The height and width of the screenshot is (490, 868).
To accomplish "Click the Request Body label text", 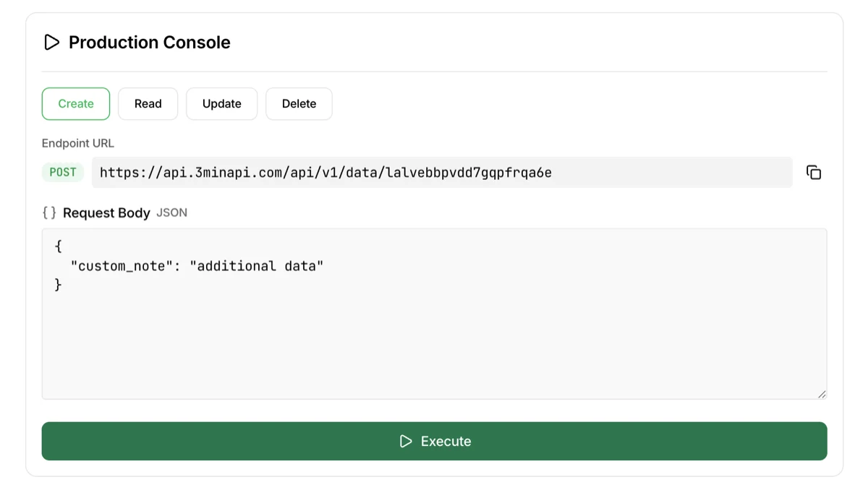I will [x=106, y=212].
